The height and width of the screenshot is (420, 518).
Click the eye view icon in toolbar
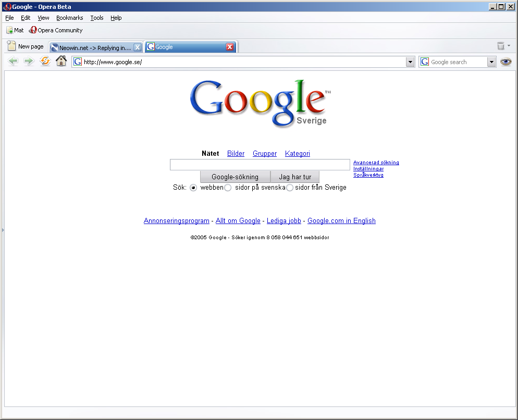(x=506, y=61)
